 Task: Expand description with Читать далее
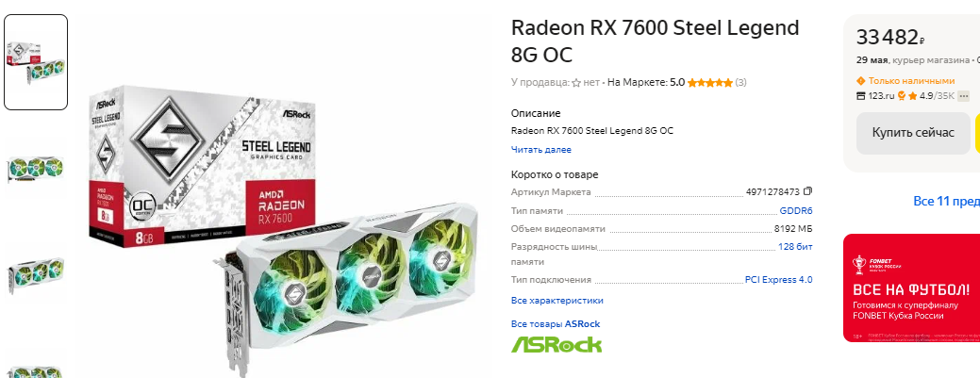pyautogui.click(x=541, y=150)
